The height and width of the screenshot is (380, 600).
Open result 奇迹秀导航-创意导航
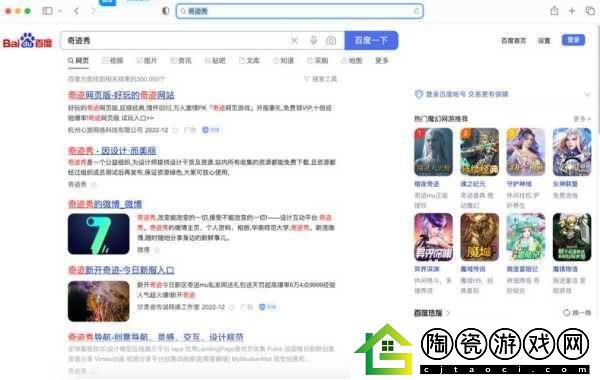click(156, 337)
